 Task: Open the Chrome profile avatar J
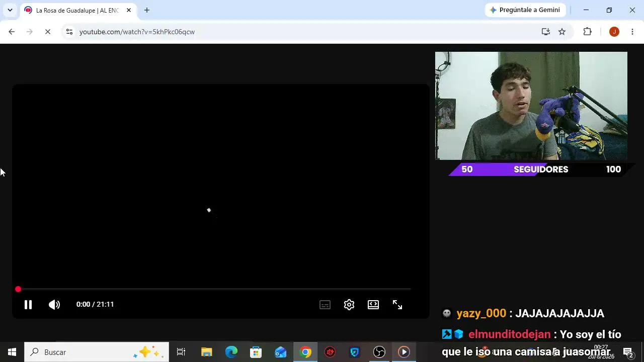coord(614,32)
